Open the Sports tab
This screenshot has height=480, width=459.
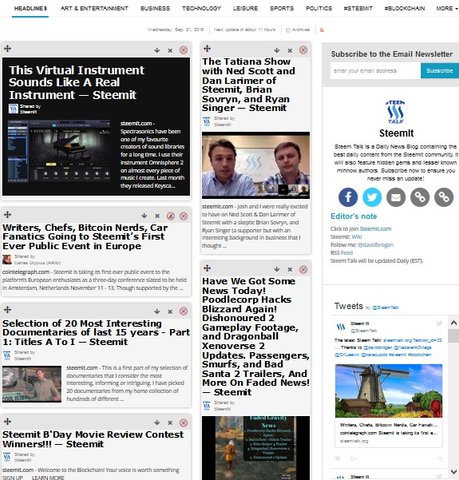click(x=282, y=8)
